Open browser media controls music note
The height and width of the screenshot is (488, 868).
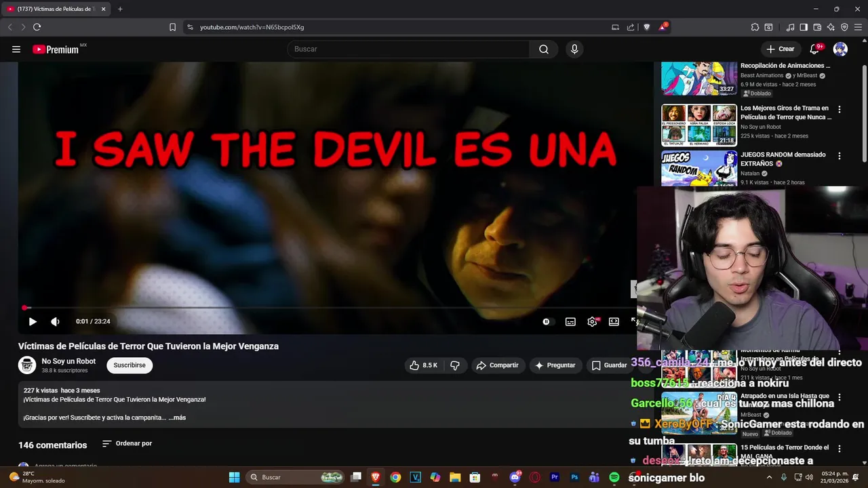pyautogui.click(x=790, y=27)
